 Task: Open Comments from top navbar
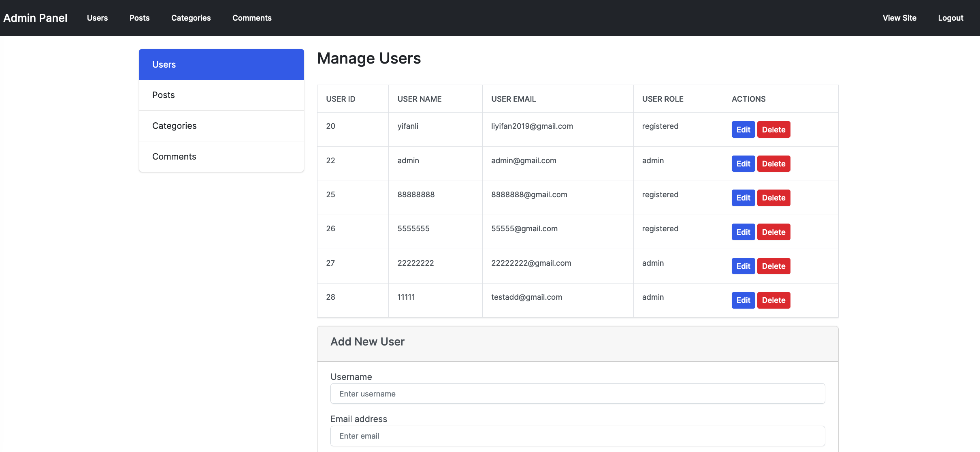pyautogui.click(x=252, y=18)
